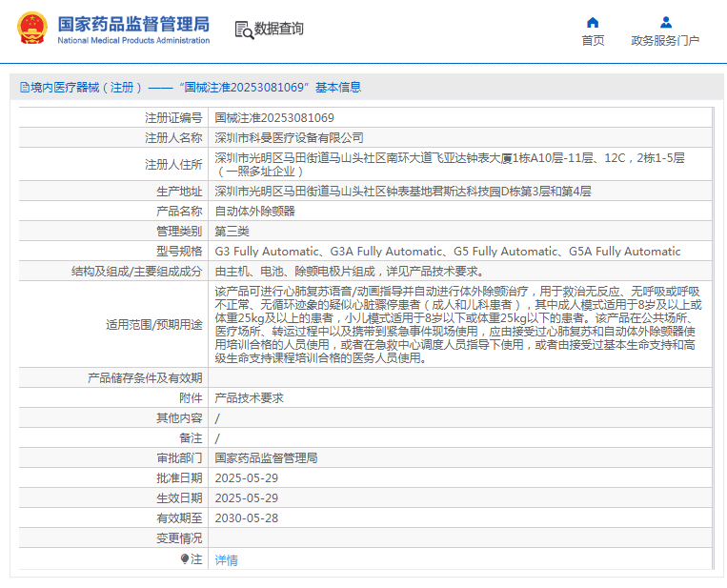The image size is (727, 588).
Task: Click the 产品名称 label
Action: click(179, 211)
